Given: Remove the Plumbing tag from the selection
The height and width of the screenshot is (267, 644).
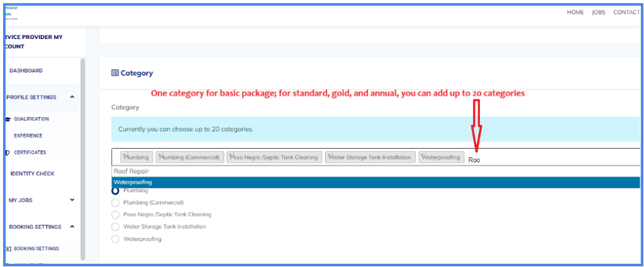Looking at the screenshot, I should click(x=123, y=155).
